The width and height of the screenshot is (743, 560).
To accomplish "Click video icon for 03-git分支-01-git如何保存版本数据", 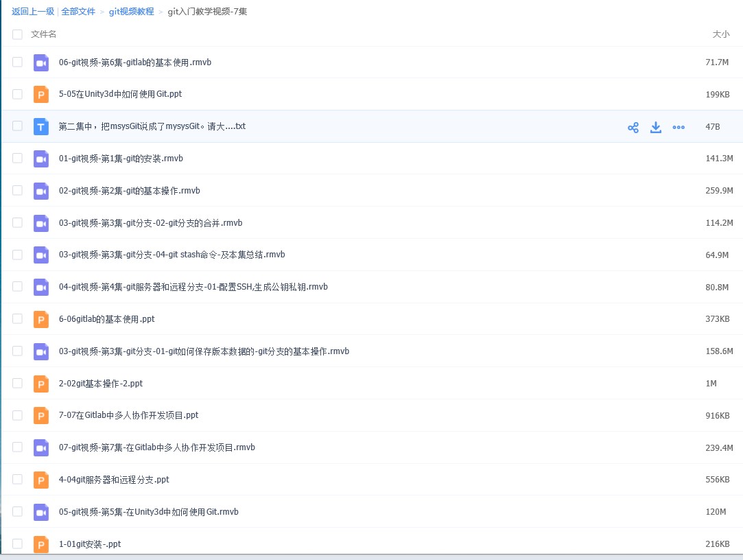I will click(41, 351).
